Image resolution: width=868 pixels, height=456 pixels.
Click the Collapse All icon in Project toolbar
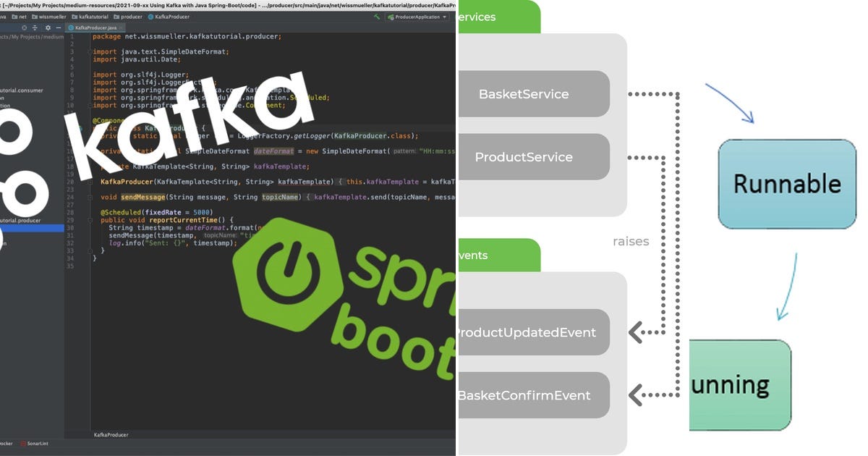click(35, 28)
